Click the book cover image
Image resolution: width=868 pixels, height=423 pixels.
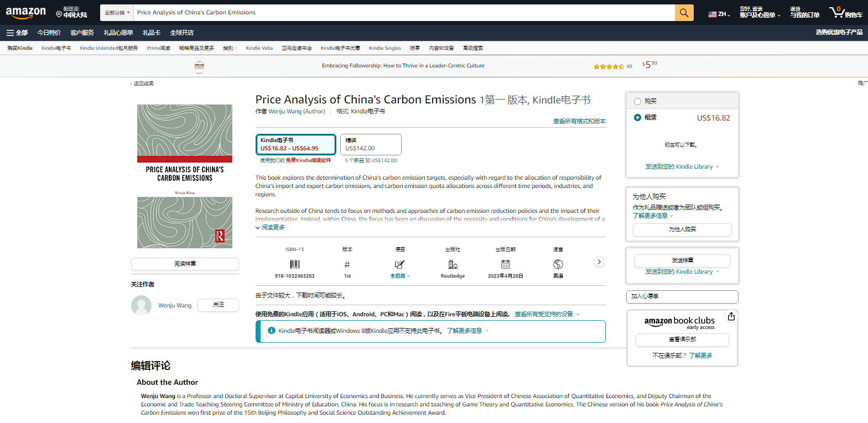coord(185,176)
